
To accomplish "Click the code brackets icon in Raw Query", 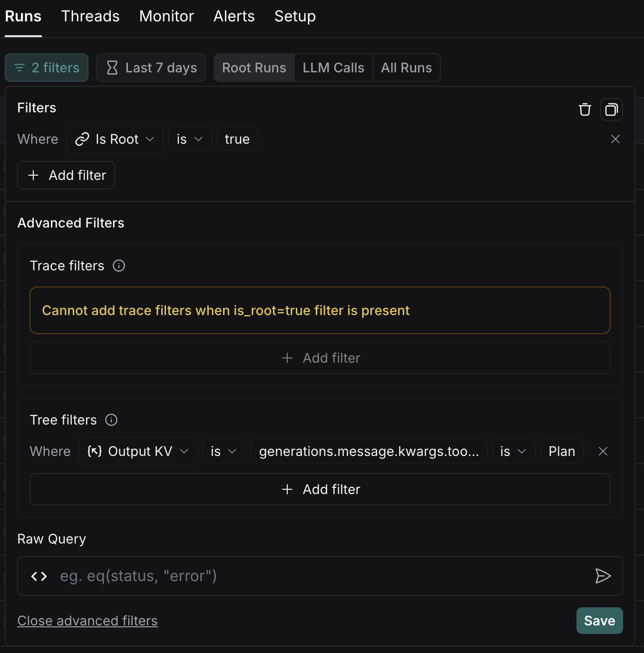I will click(39, 576).
